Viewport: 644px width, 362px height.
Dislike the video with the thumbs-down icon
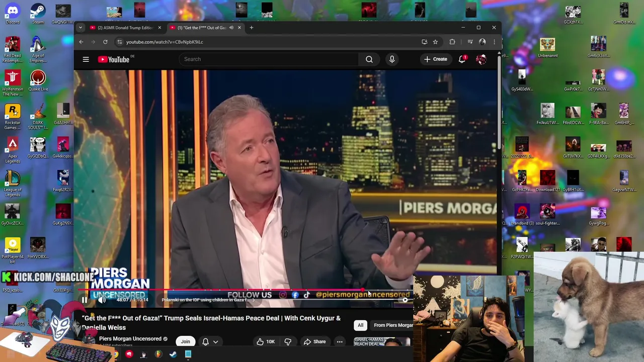(288, 342)
